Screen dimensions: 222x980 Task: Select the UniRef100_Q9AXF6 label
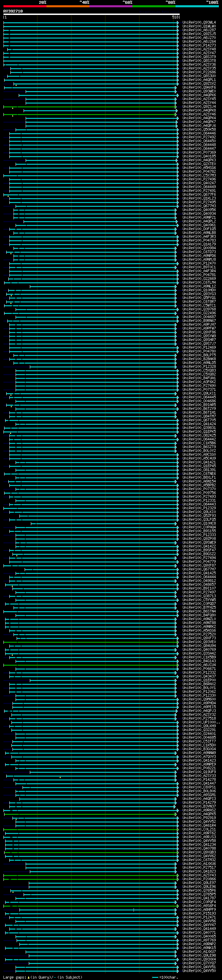[199, 88]
